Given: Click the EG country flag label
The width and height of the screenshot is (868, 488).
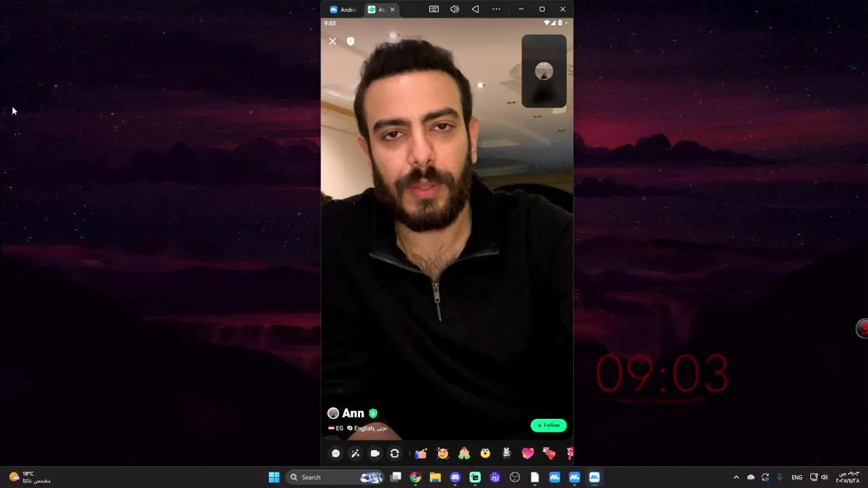Looking at the screenshot, I should pyautogui.click(x=336, y=428).
